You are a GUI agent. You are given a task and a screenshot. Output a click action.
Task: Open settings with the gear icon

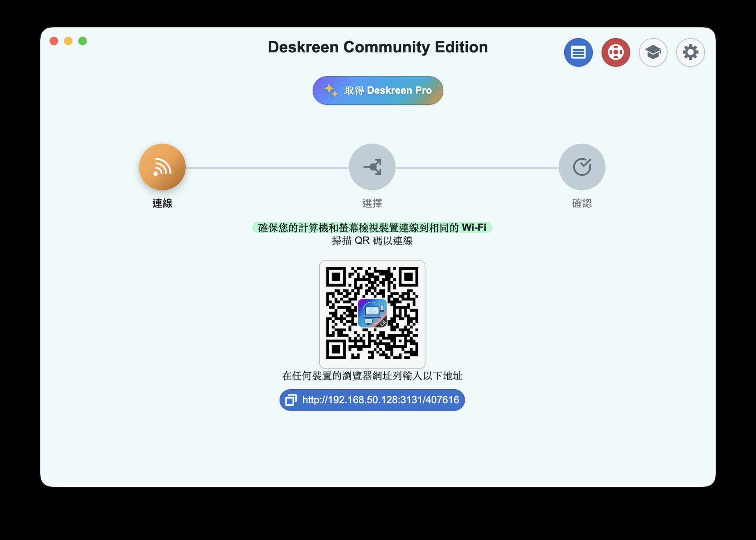690,52
